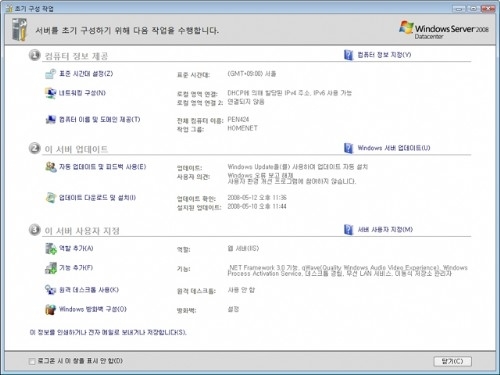Screen dimensions: 500x375
Task: Open 표준 시간대 설정(Z) link
Action: 86,74
